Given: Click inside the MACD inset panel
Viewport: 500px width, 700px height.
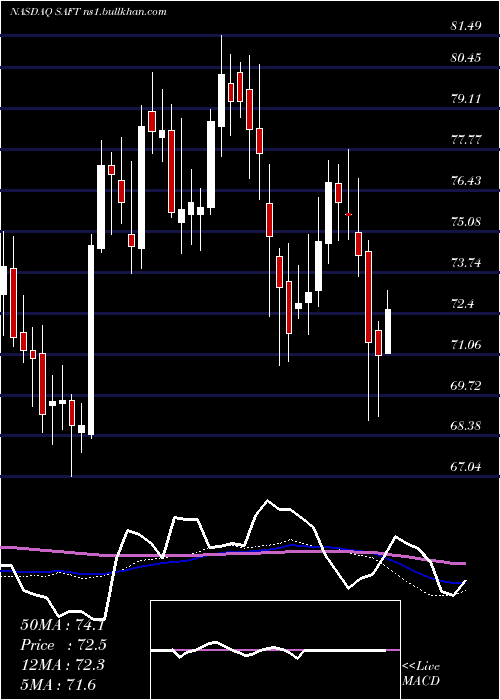Looking at the screenshot, I should pos(275,650).
